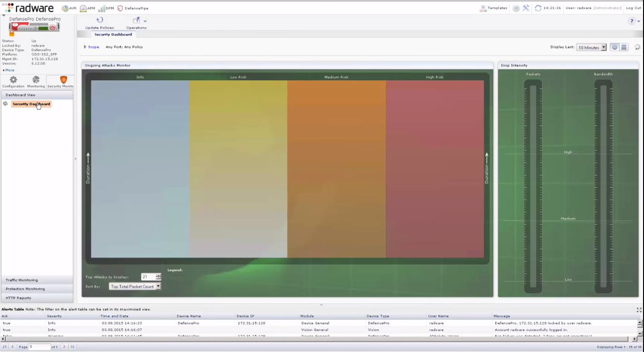Screen dimensions: 644x352
Task: Sort alerts by Device Name header
Action: 206,316
